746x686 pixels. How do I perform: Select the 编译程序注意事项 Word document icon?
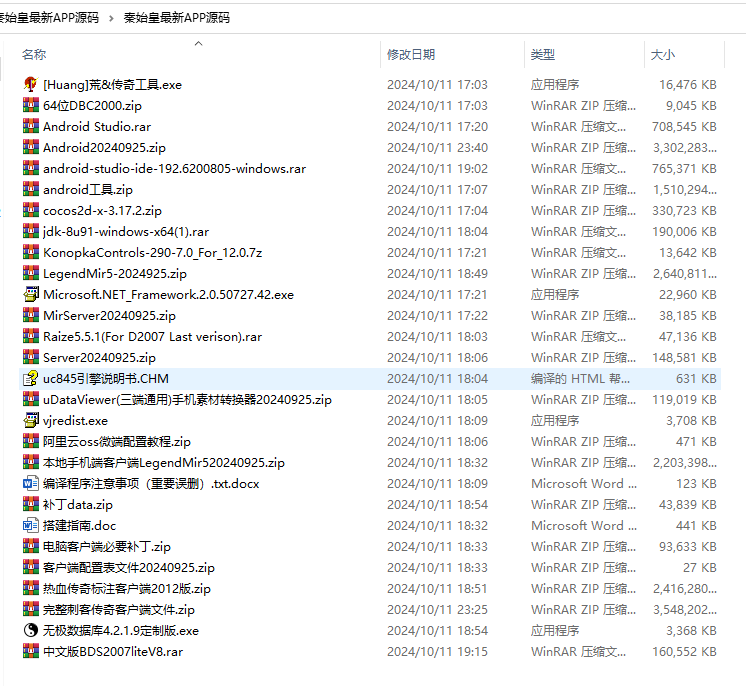(31, 483)
